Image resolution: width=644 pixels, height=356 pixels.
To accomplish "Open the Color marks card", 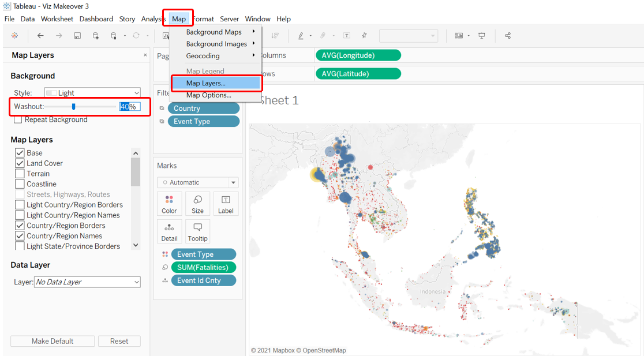I will [x=169, y=204].
